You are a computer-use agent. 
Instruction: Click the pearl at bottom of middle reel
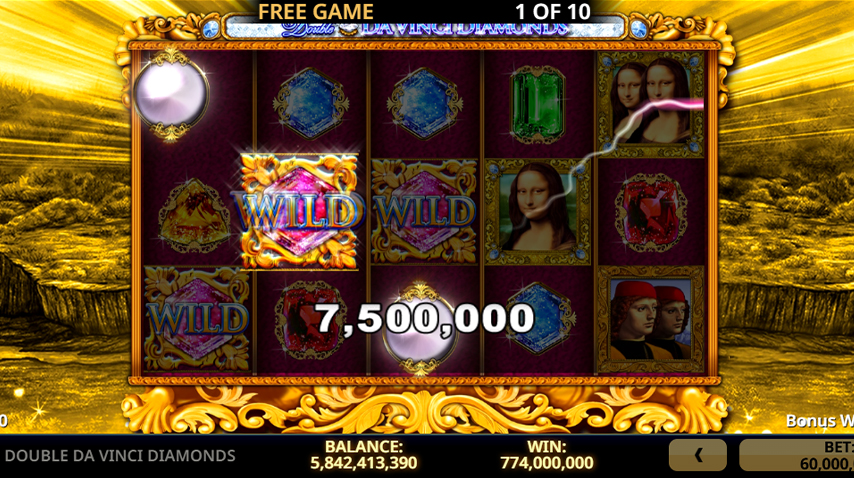click(x=419, y=329)
